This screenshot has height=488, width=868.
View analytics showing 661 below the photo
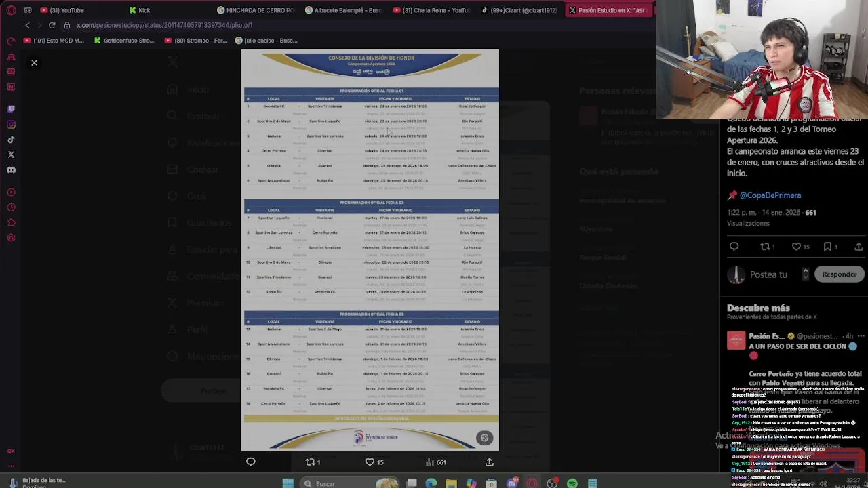click(x=435, y=462)
